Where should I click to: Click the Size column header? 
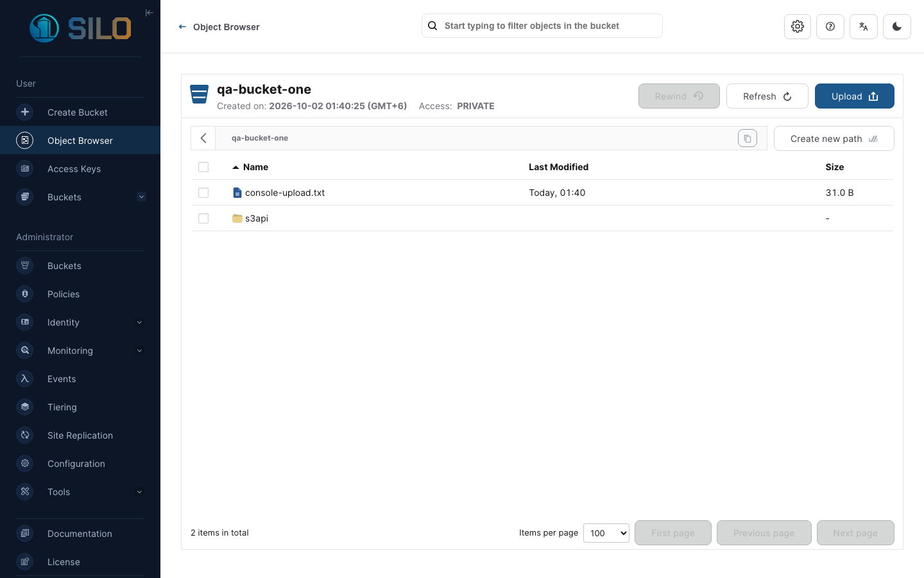pyautogui.click(x=835, y=167)
